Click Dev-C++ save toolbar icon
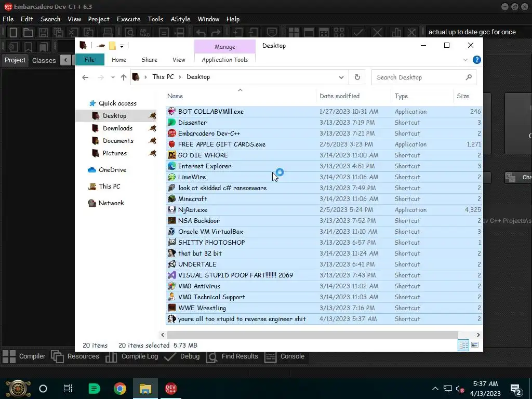 (x=43, y=32)
